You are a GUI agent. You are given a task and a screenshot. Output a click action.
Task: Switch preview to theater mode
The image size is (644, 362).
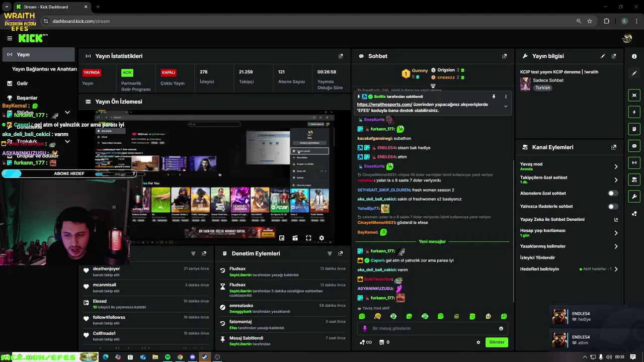[295, 238]
